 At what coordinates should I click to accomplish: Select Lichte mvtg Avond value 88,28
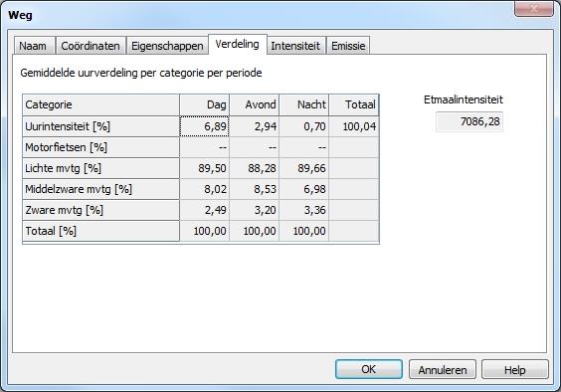pyautogui.click(x=255, y=168)
